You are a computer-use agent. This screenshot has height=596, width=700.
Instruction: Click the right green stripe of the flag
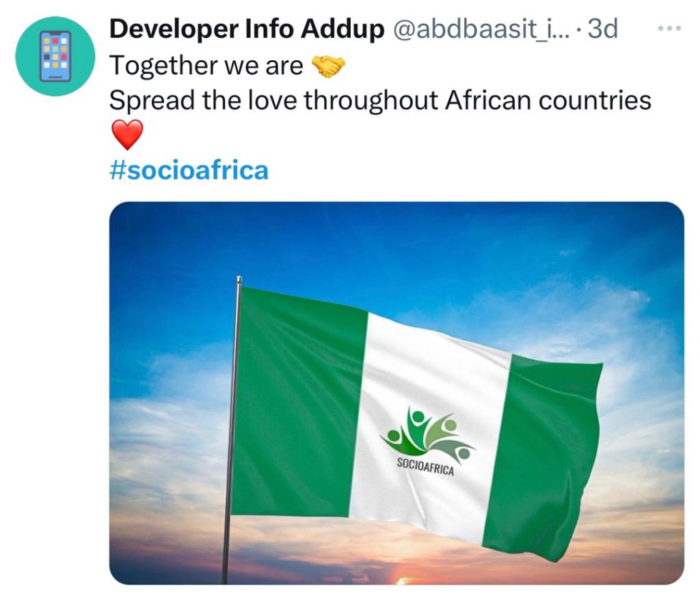[x=545, y=455]
